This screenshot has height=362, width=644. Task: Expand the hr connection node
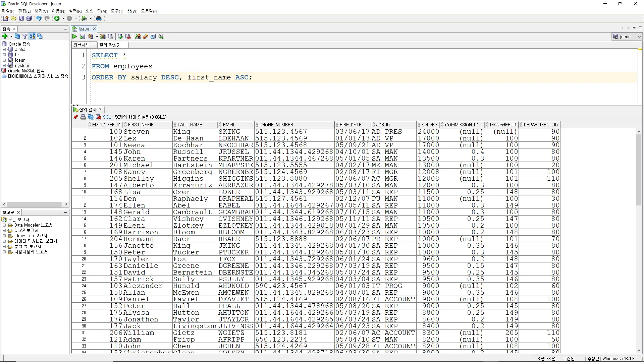pyautogui.click(x=4, y=55)
